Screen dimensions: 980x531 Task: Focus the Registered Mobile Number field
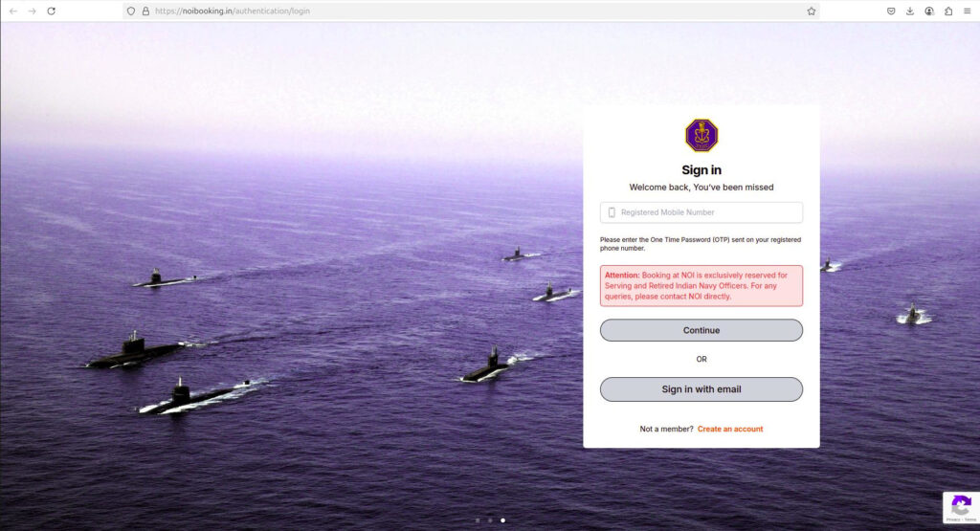(x=708, y=212)
